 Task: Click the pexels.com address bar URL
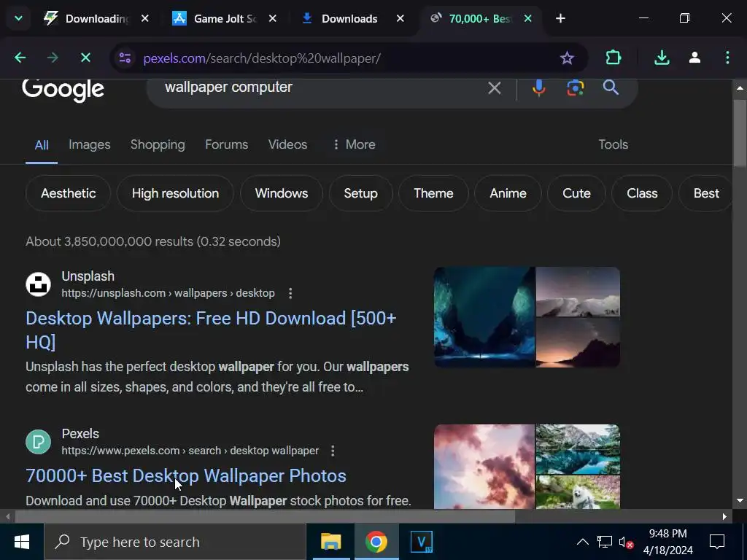(x=262, y=58)
